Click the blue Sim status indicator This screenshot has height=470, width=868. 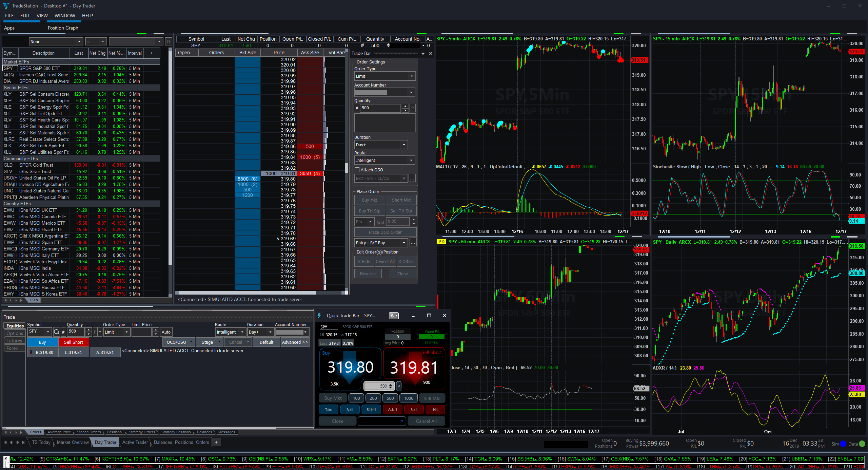[x=843, y=444]
